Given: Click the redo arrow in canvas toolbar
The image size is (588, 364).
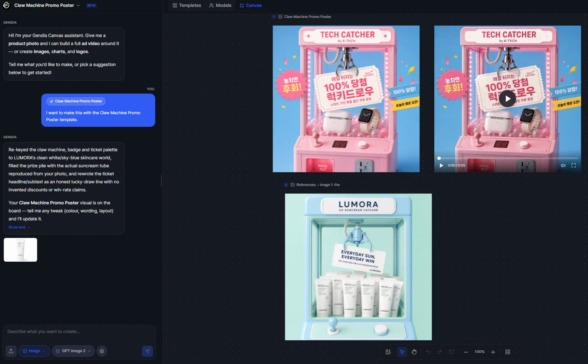Looking at the screenshot, I should tap(440, 352).
